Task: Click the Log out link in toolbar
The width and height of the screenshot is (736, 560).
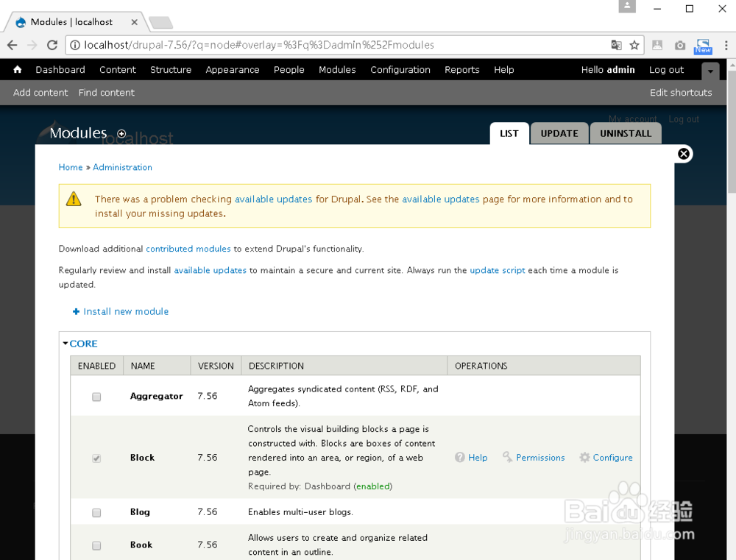Action: point(666,69)
